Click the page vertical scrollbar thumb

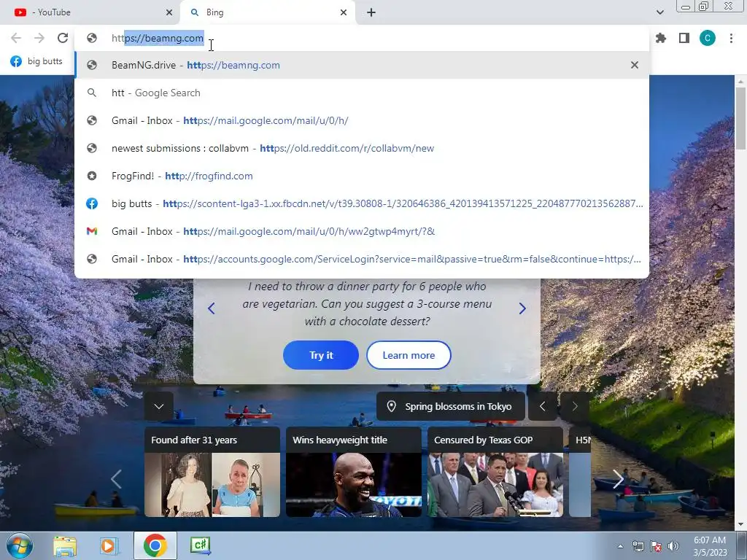pos(740,117)
